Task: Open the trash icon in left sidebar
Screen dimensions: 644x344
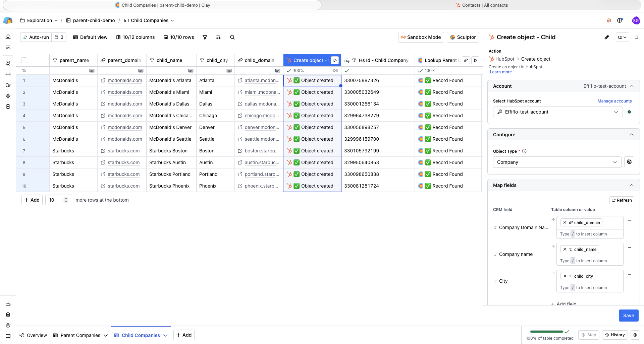Action: [8, 315]
